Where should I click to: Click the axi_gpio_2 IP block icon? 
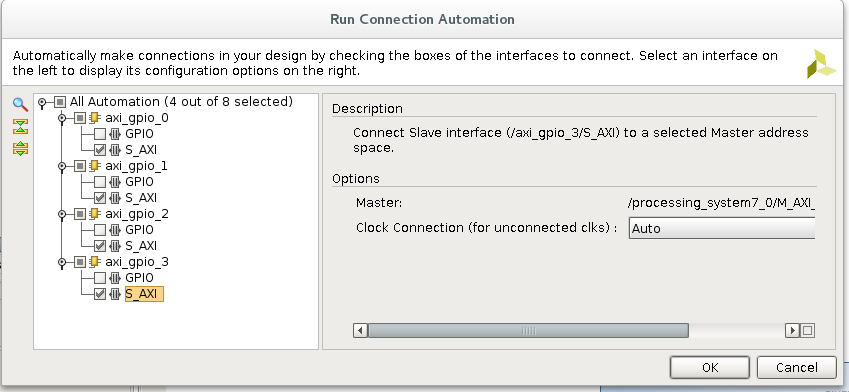95,214
